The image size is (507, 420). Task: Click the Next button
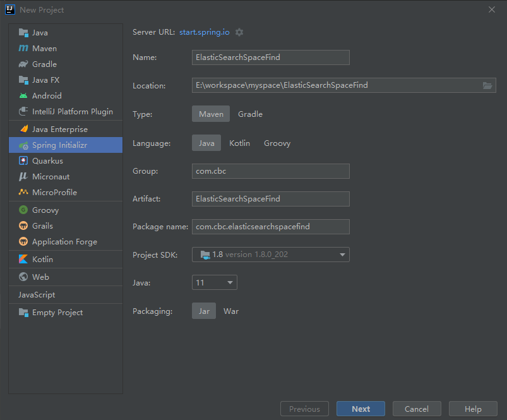(x=361, y=409)
